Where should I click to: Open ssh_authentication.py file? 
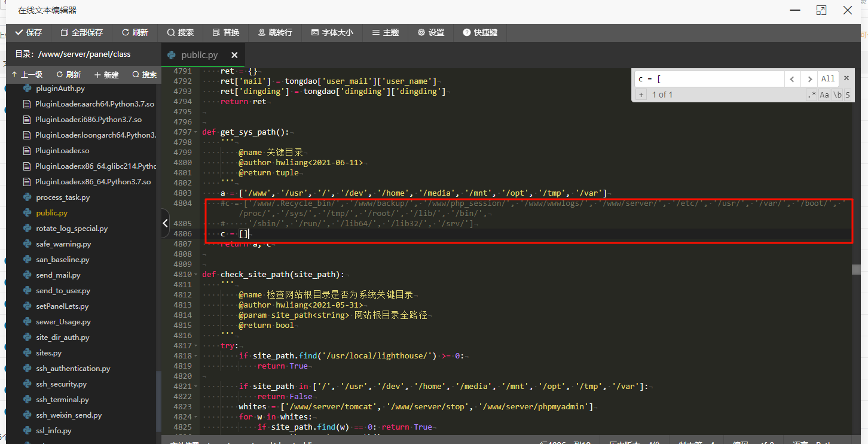73,369
